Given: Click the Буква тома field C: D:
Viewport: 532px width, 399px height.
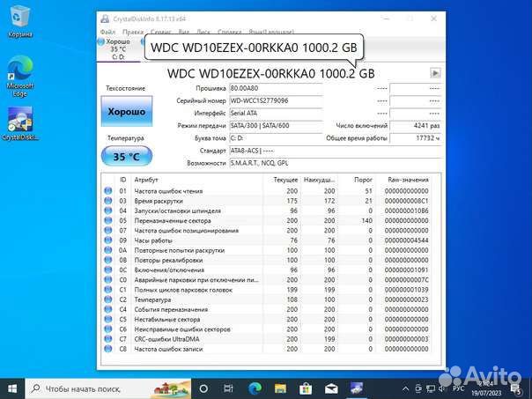Looking at the screenshot, I should [276, 138].
